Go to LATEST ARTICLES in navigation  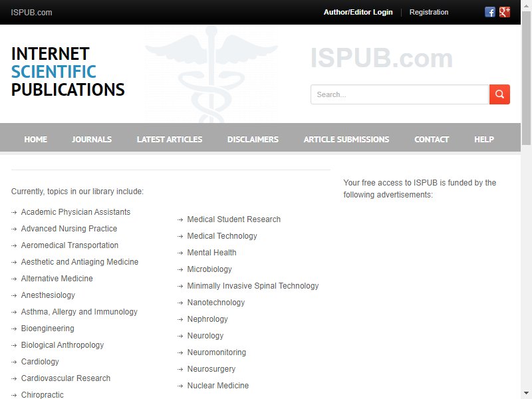pyautogui.click(x=170, y=140)
